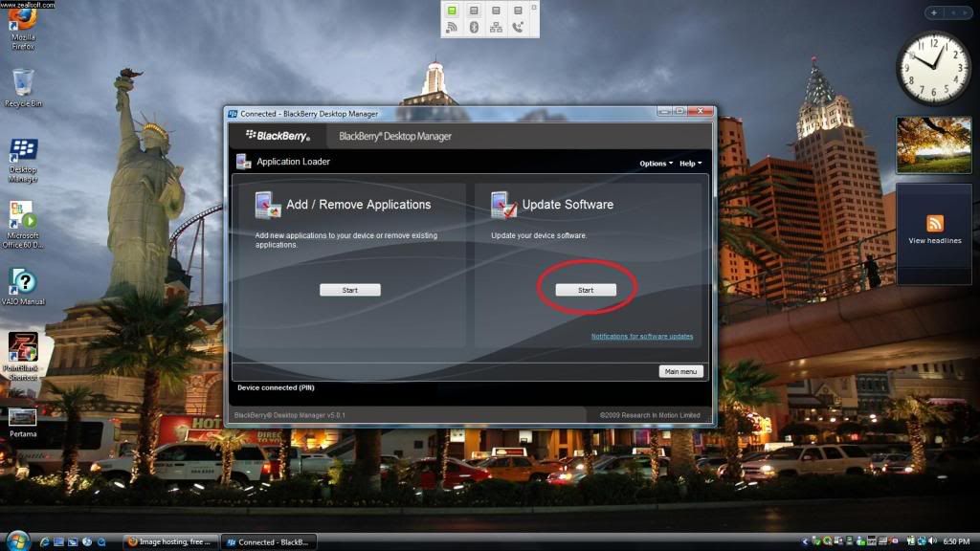This screenshot has width=980, height=551.
Task: Toggle the LAN network icon in widget
Action: pos(496,27)
